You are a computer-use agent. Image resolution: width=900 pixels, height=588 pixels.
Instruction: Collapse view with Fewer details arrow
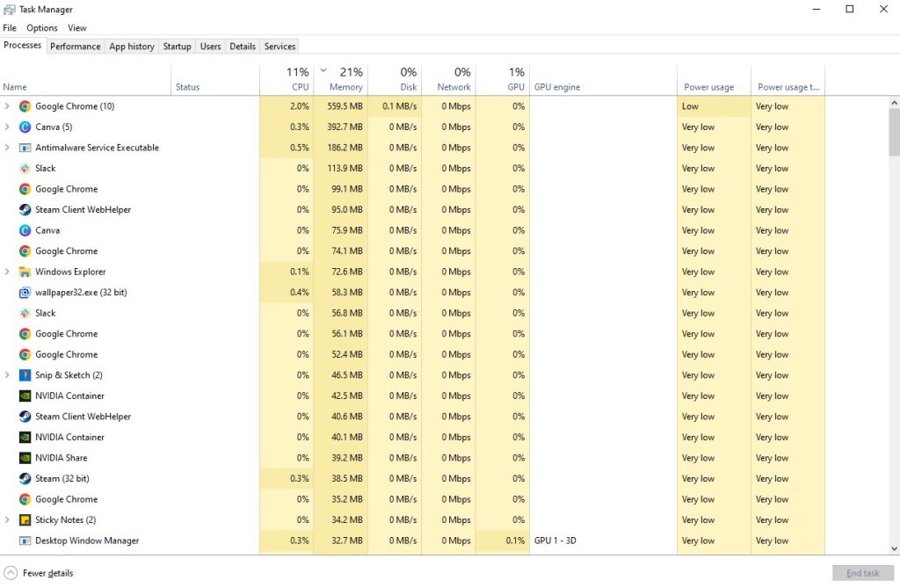[11, 572]
